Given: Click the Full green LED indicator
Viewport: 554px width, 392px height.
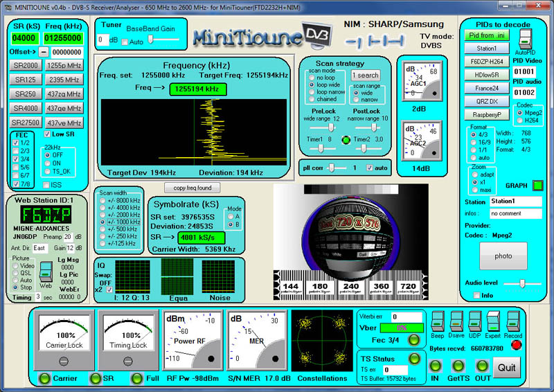Looking at the screenshot, I should [136, 378].
